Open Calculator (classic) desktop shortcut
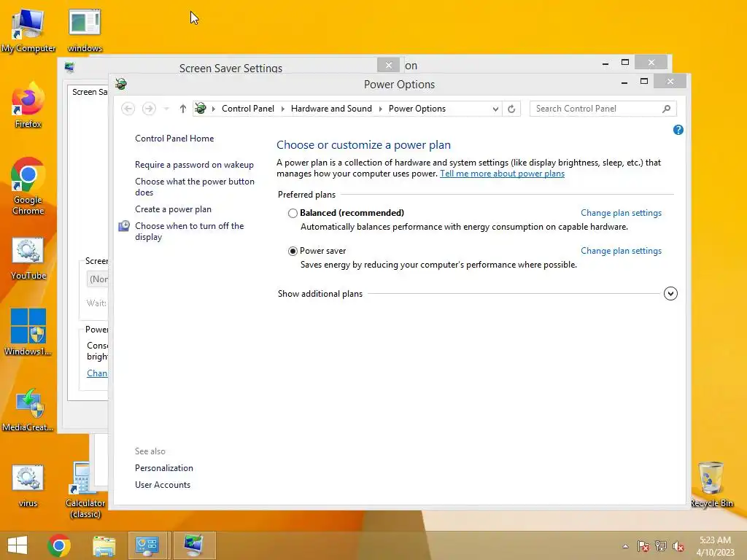 85,491
